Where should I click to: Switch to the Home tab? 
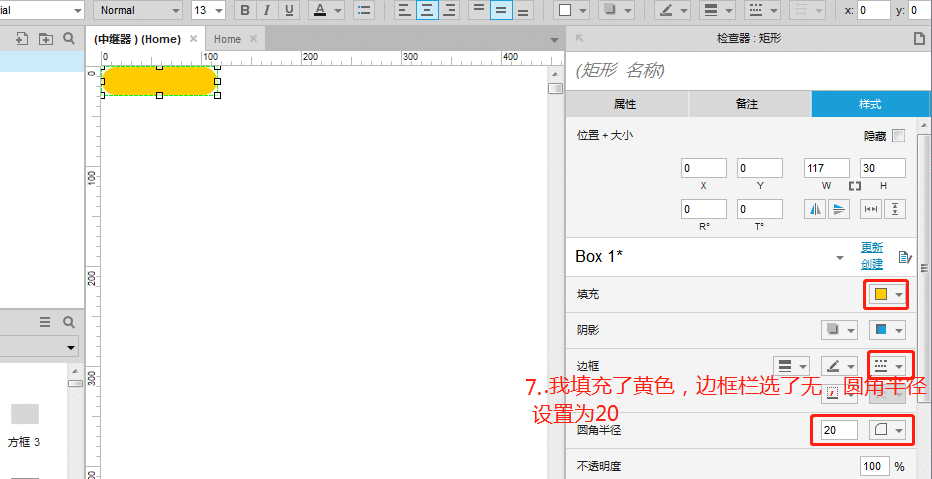tap(227, 39)
